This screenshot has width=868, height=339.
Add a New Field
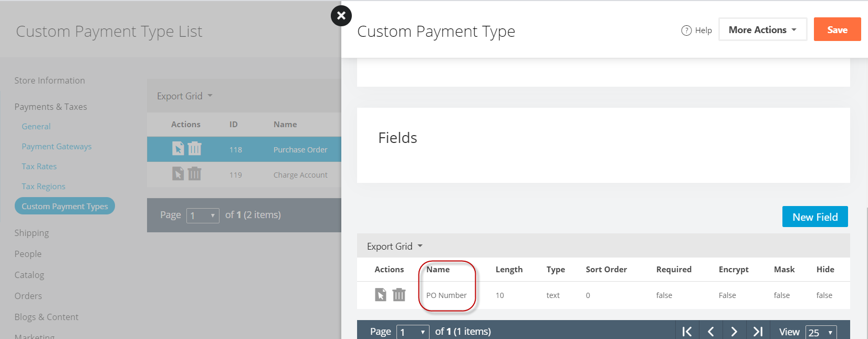(815, 217)
